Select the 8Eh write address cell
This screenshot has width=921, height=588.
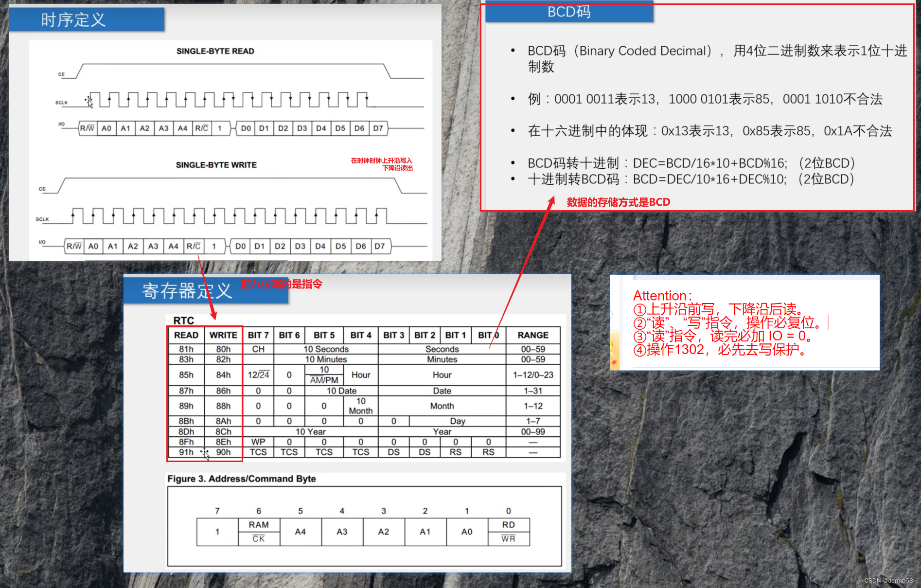click(223, 442)
